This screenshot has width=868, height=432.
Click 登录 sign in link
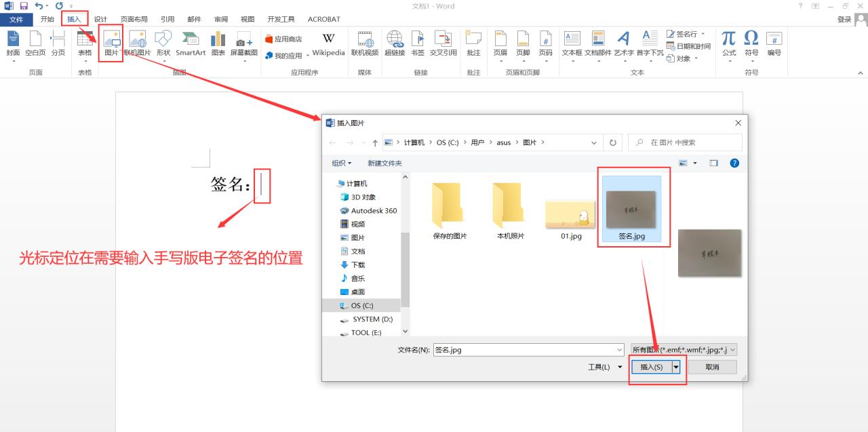(844, 19)
